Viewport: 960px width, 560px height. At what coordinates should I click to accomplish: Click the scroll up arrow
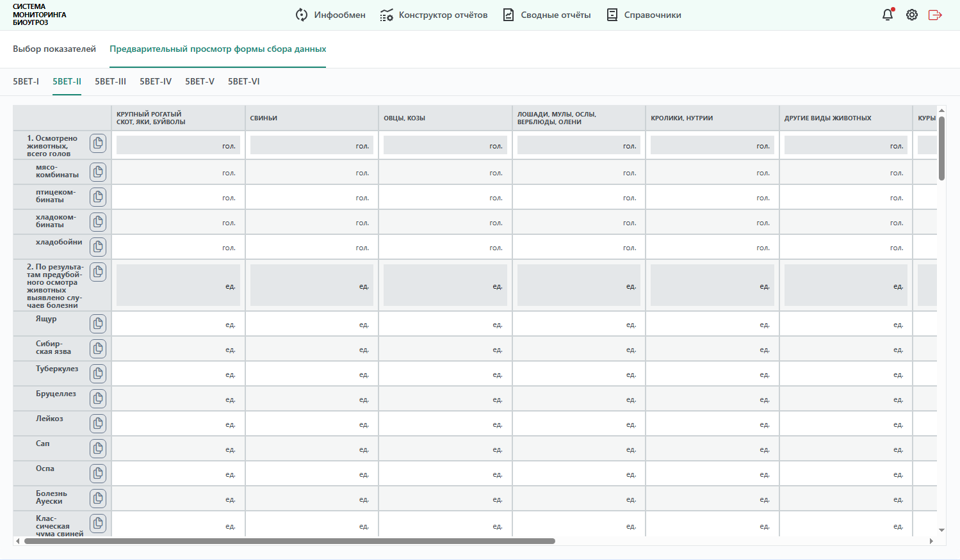pos(941,109)
